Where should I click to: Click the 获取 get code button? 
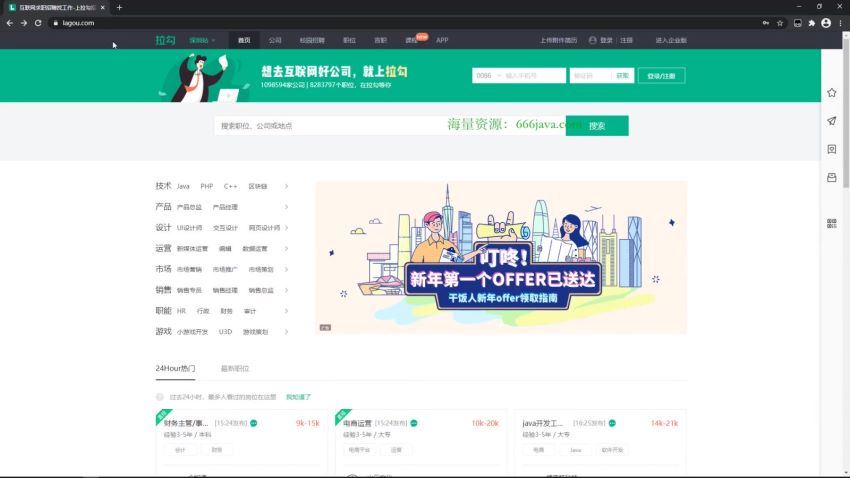coord(622,76)
